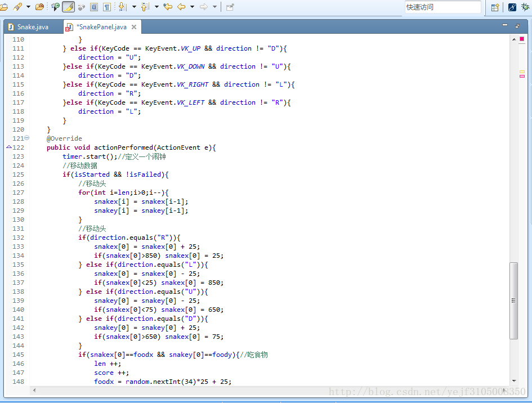Click the vertical scrollbar thumb
The height and width of the screenshot is (403, 532).
point(513,300)
